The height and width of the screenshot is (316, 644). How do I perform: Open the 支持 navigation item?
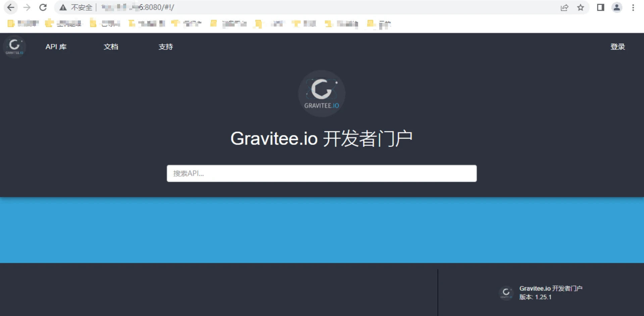click(x=166, y=47)
